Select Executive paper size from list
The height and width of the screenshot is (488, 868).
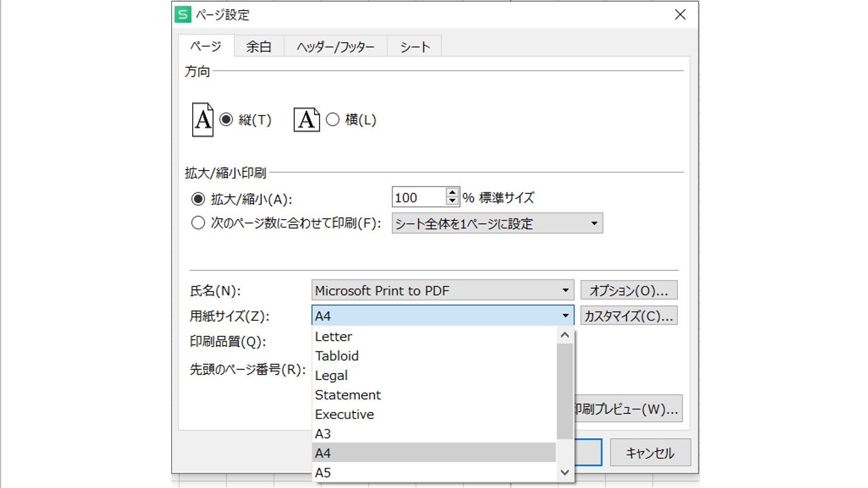[x=435, y=414]
